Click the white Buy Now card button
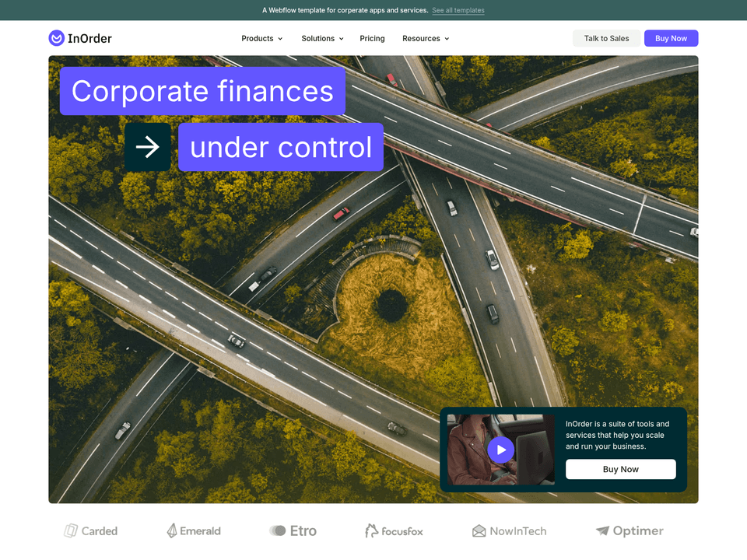The width and height of the screenshot is (747, 560). pos(620,469)
